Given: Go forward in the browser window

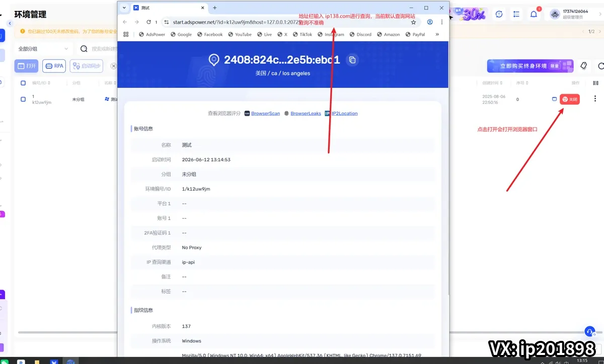Looking at the screenshot, I should point(137,22).
